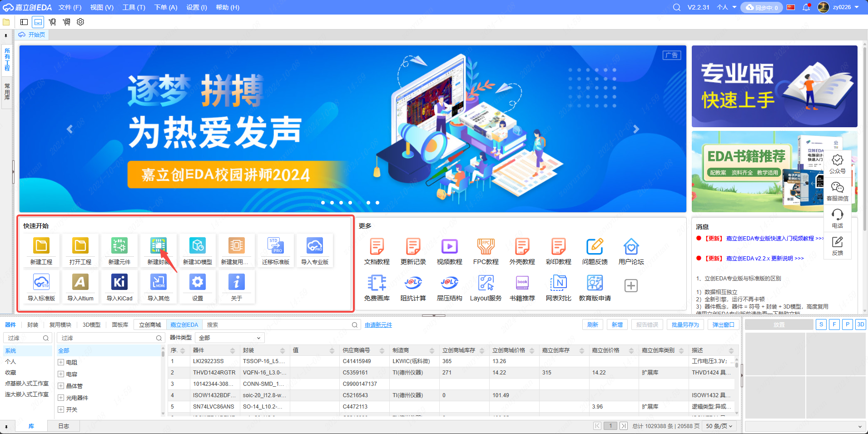Switch to the 立创商城 tab
This screenshot has width=868, height=434.
click(x=150, y=324)
